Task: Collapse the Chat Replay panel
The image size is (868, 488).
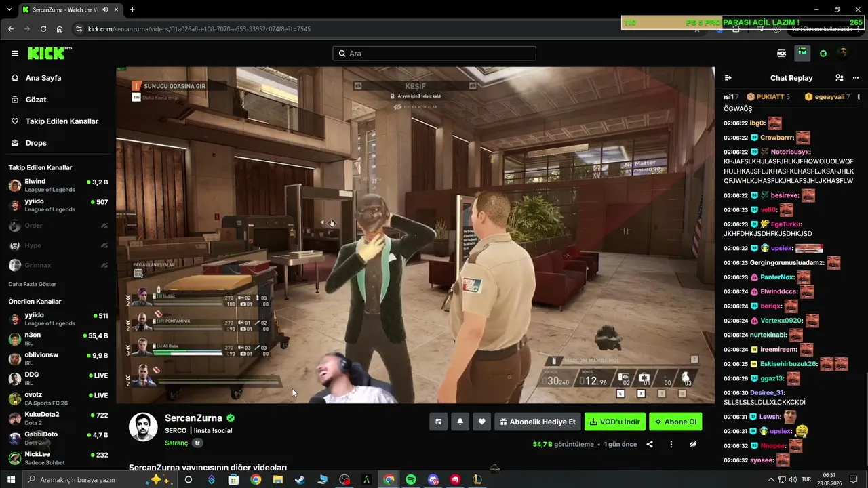Action: click(728, 78)
